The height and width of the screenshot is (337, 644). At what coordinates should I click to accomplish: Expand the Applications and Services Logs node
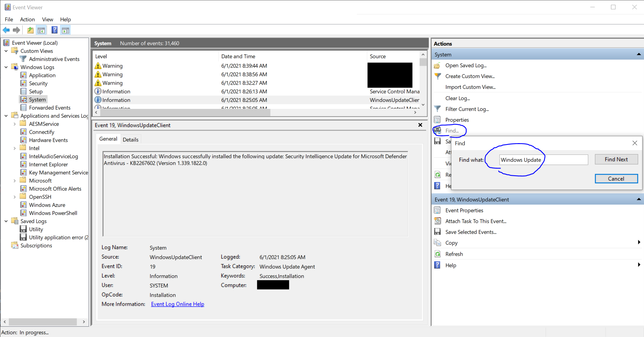[7, 116]
